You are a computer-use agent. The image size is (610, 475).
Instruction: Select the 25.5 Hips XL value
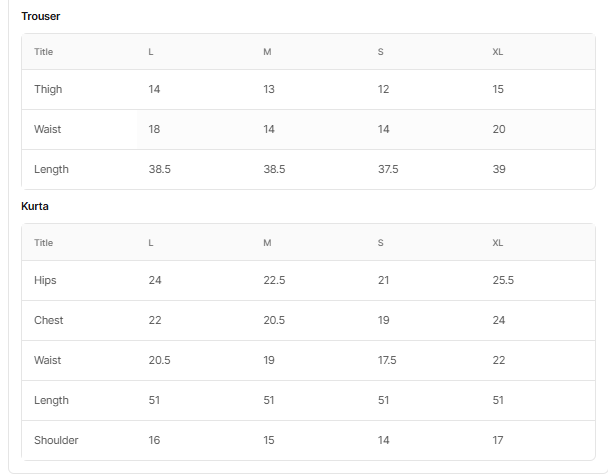(503, 280)
